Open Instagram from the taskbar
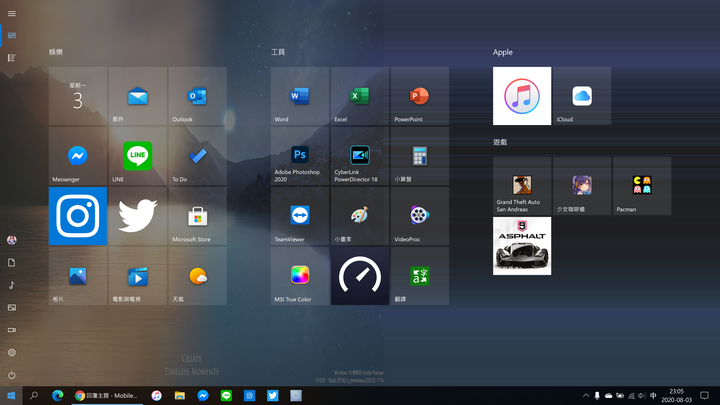The width and height of the screenshot is (720, 405). [249, 395]
